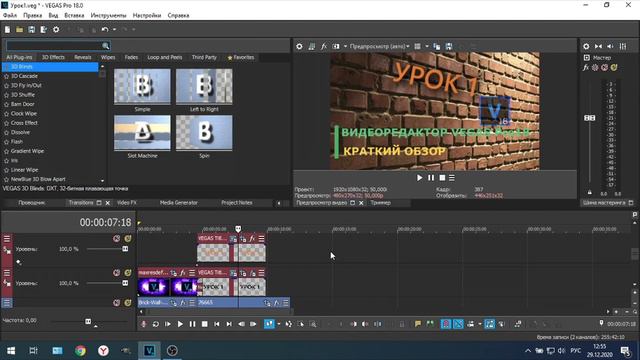640x360 pixels.
Task: Mute the third bottom track
Action: pos(117,303)
